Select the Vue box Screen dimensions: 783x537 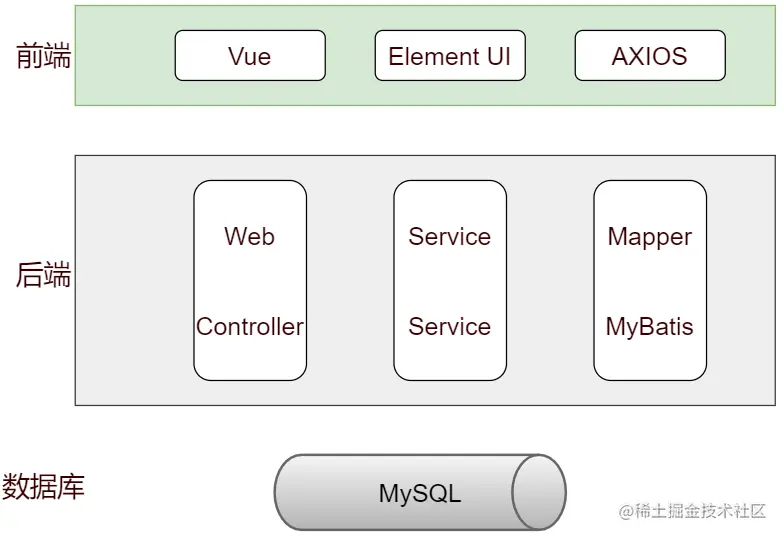[x=250, y=55]
